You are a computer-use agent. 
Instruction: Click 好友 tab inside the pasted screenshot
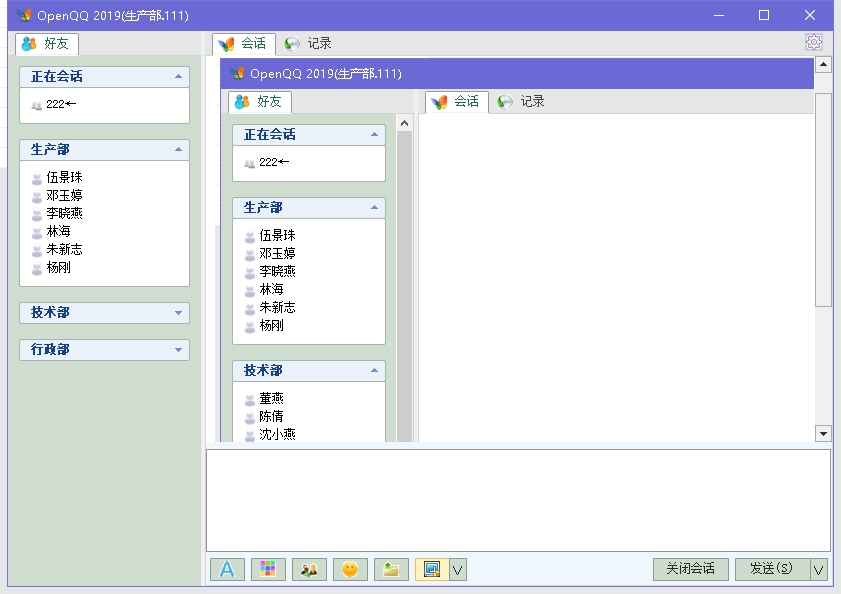pyautogui.click(x=260, y=101)
